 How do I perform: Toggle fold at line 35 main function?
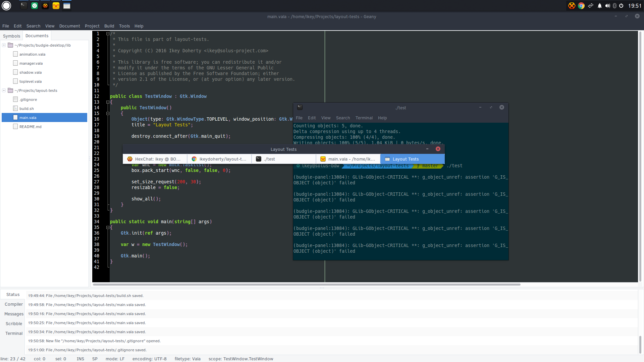[108, 227]
